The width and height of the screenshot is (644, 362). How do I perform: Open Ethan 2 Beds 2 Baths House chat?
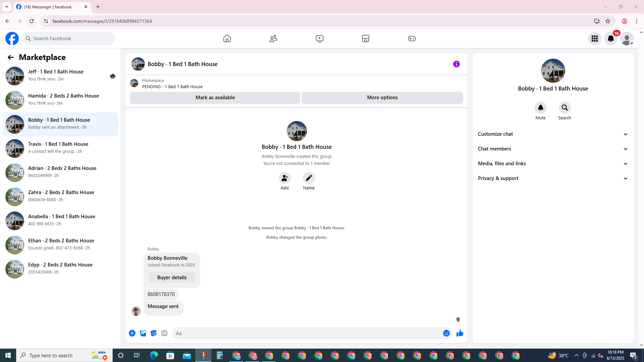pos(60,245)
